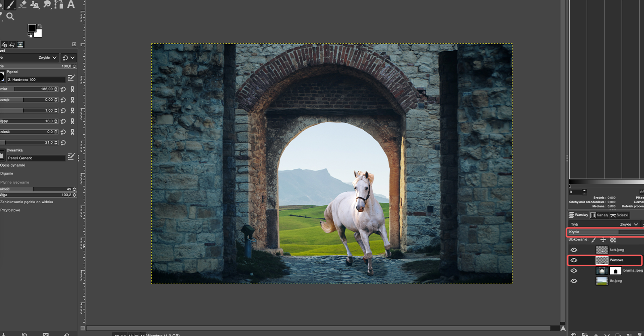Toggle the Przyrostowe incremental option
Screen dimensions: 644x336
tap(10, 210)
